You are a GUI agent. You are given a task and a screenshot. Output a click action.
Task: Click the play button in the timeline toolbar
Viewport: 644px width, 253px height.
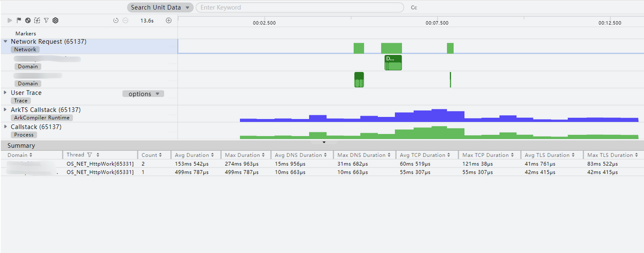point(9,20)
